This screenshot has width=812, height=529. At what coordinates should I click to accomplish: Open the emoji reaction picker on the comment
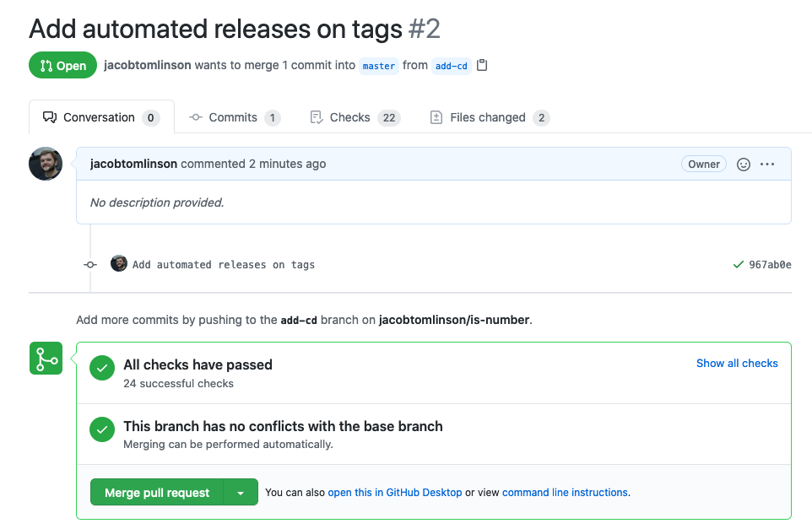[743, 164]
